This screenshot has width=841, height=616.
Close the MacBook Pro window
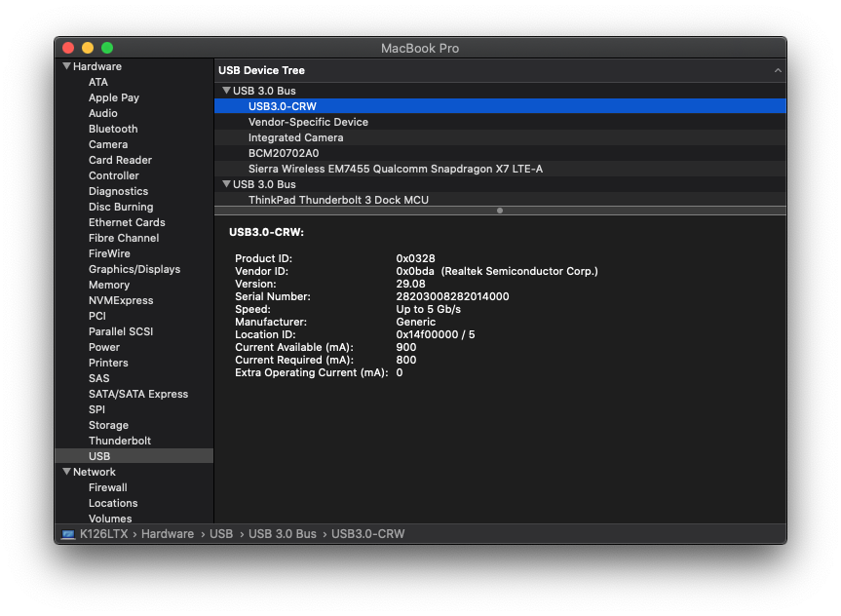[x=68, y=48]
